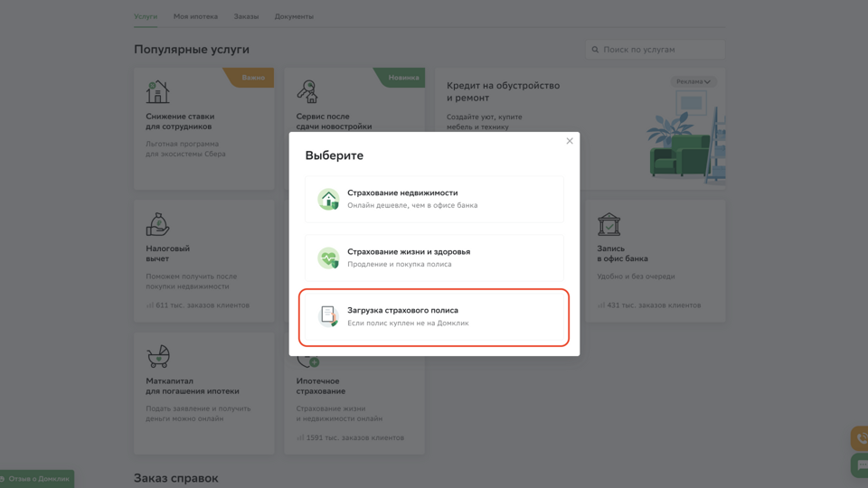Click the bank building Запись в офис icon

[609, 224]
